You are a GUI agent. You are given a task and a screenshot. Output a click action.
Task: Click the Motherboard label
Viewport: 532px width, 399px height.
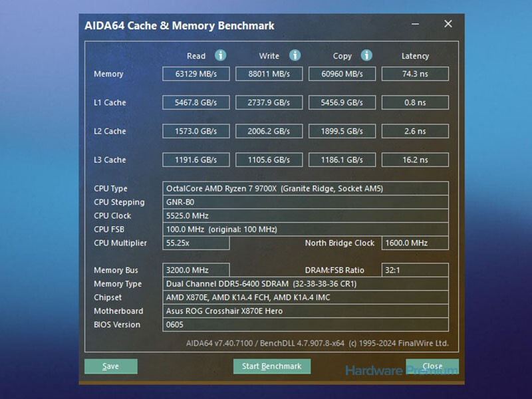click(x=118, y=311)
